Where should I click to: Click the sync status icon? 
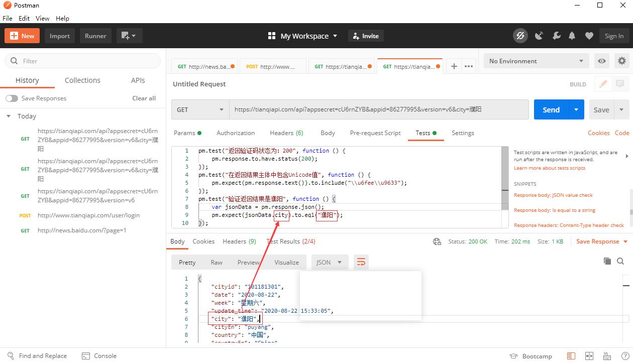520,36
